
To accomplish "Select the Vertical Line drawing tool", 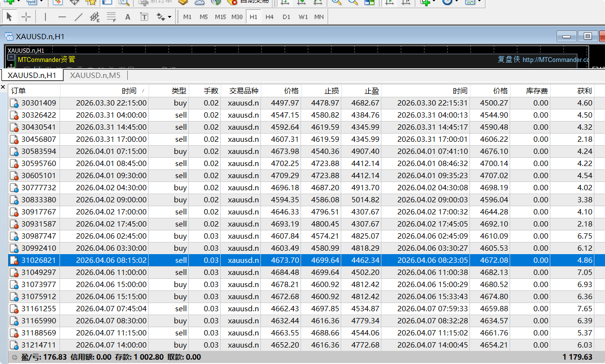I will click(x=45, y=16).
